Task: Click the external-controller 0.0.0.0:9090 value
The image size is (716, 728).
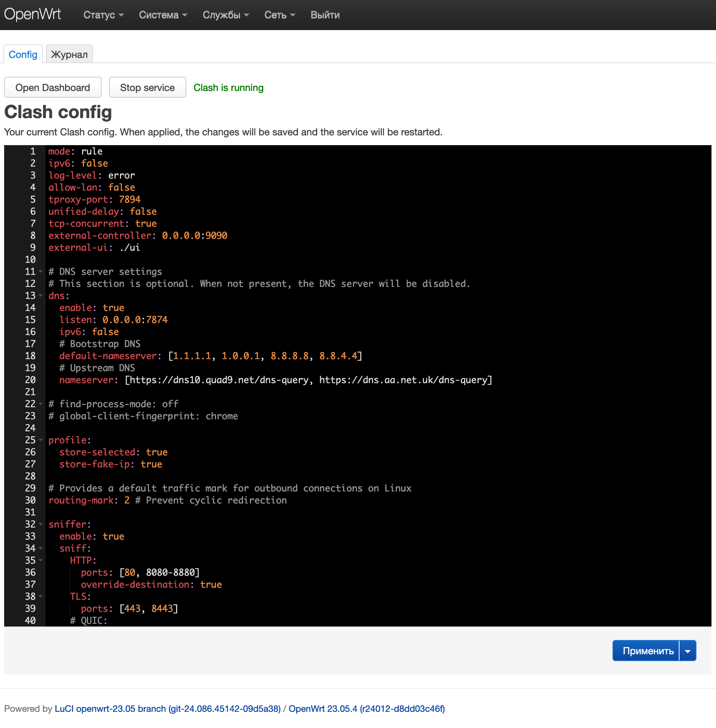Action: coord(195,235)
